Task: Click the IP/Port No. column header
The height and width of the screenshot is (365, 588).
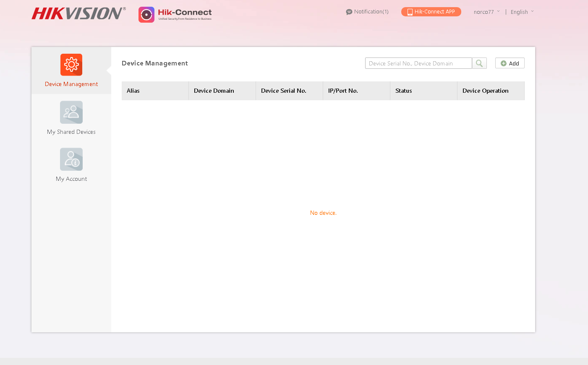Action: pos(343,91)
